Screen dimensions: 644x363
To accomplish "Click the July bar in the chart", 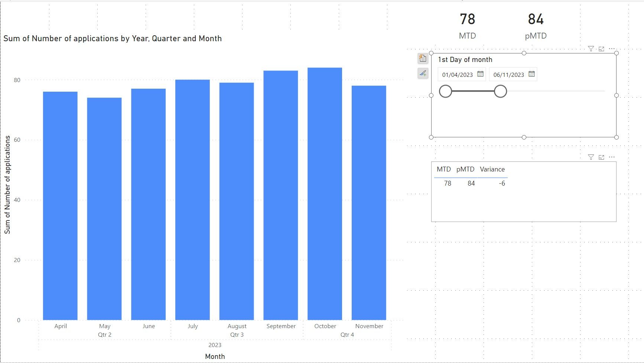I will [x=192, y=200].
